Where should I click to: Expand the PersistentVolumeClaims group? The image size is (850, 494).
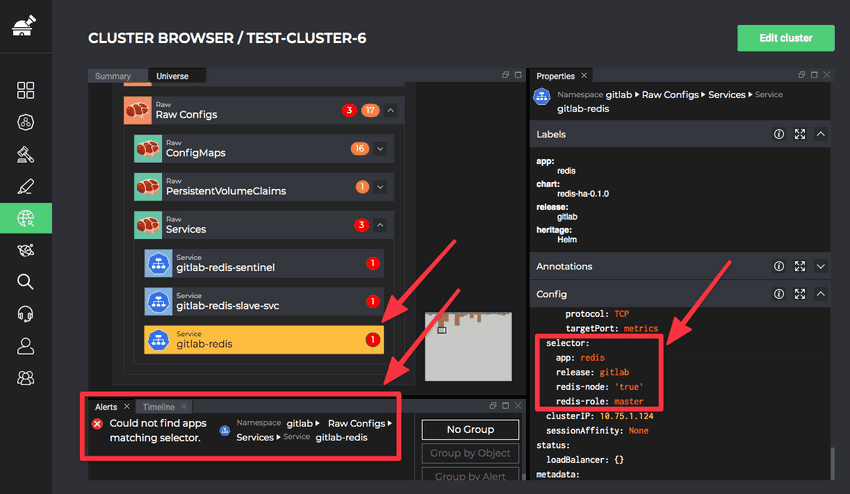[x=380, y=187]
